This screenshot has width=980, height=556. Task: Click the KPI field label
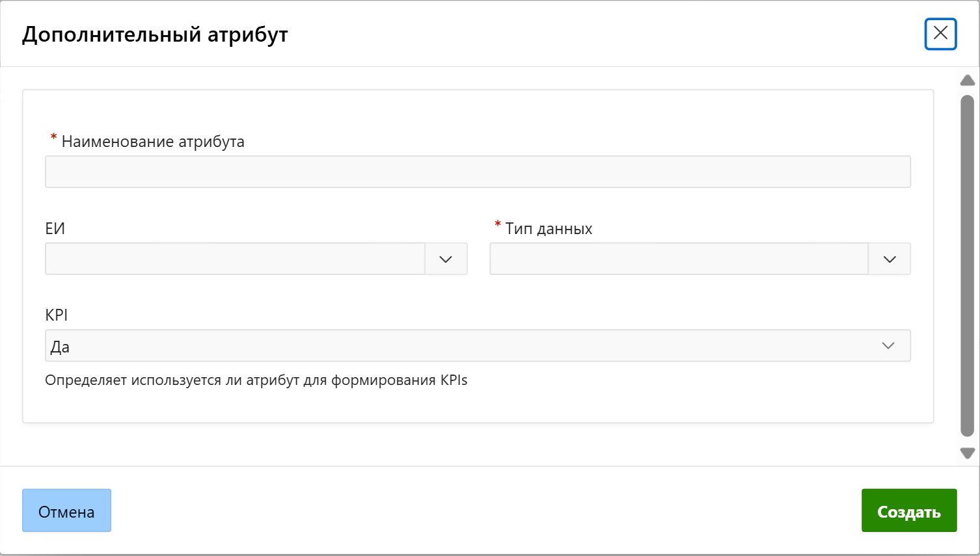click(x=57, y=315)
